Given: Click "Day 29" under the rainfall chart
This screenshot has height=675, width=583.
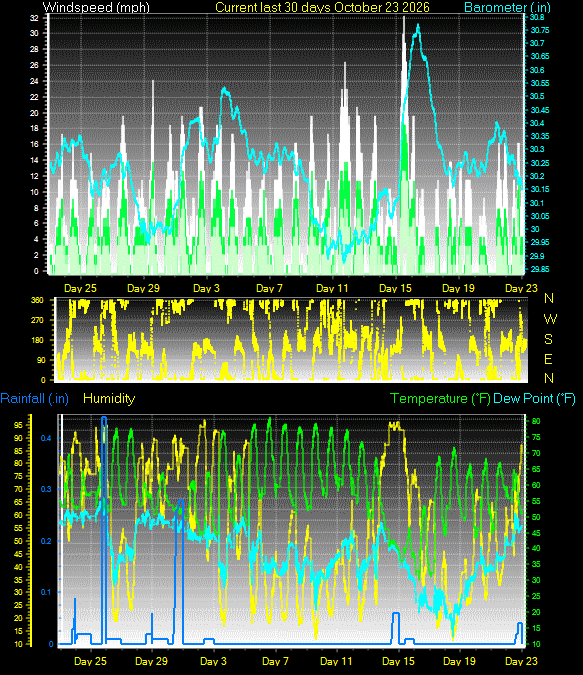Looking at the screenshot, I should coord(151,661).
